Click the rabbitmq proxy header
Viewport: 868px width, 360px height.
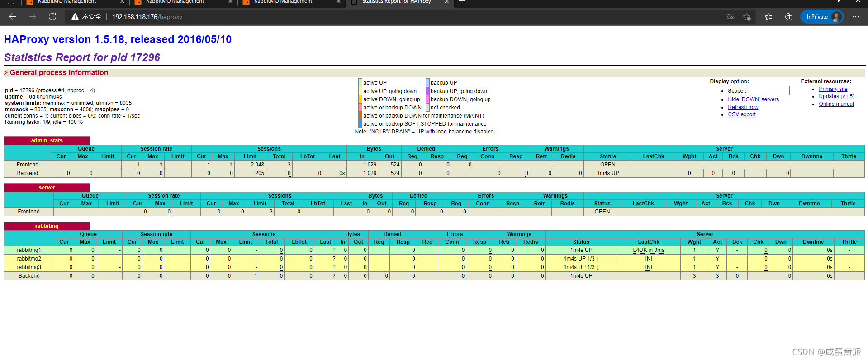(x=47, y=226)
